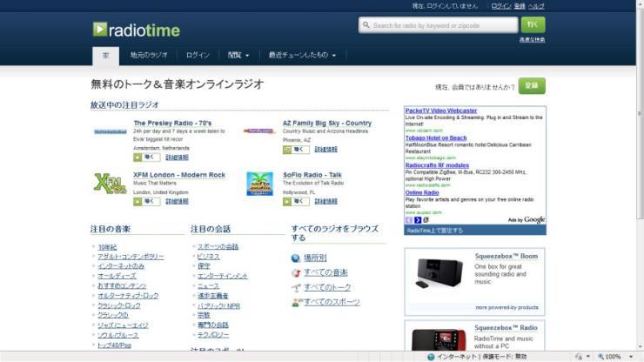644x362 pixels.
Task: Expand the 最近チューンしたもの dropdown
Action: 303,56
